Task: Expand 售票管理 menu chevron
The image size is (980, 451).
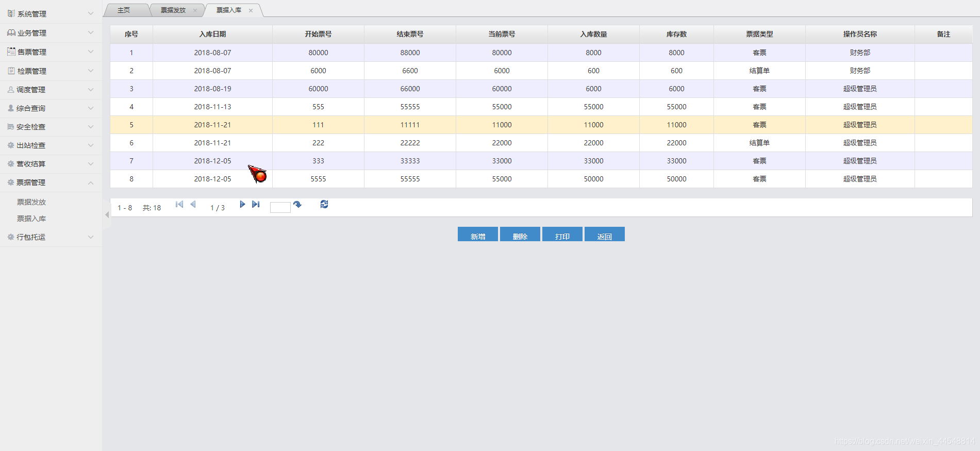Action: tap(91, 52)
